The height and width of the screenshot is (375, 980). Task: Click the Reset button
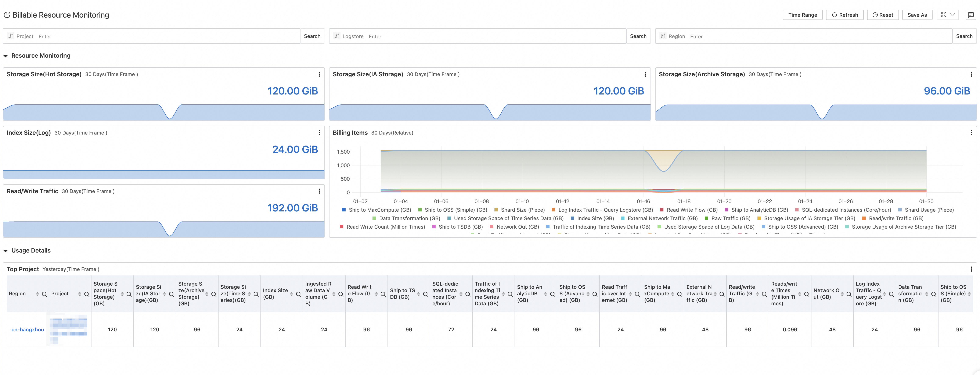[x=883, y=15]
